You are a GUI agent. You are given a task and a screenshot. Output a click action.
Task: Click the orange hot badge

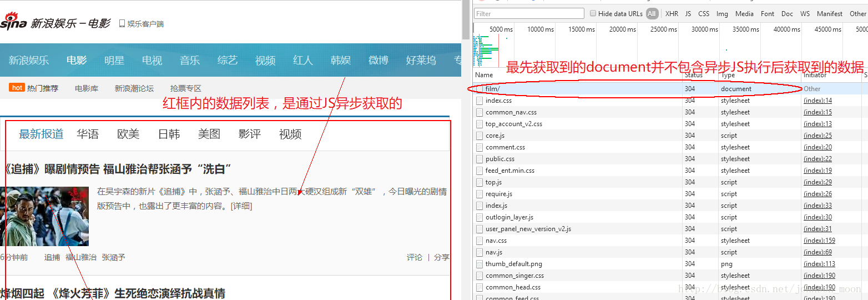17,88
